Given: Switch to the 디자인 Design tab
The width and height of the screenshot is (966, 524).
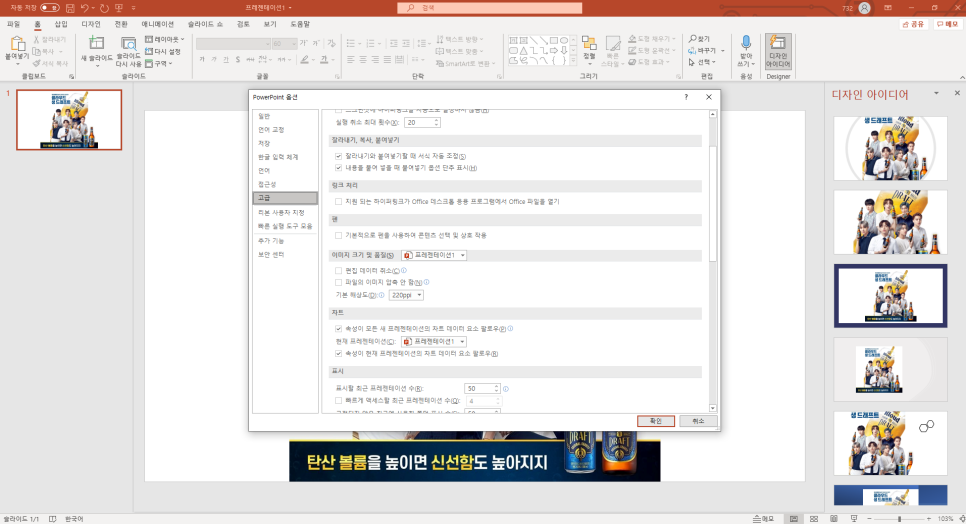Looking at the screenshot, I should pyautogui.click(x=91, y=24).
